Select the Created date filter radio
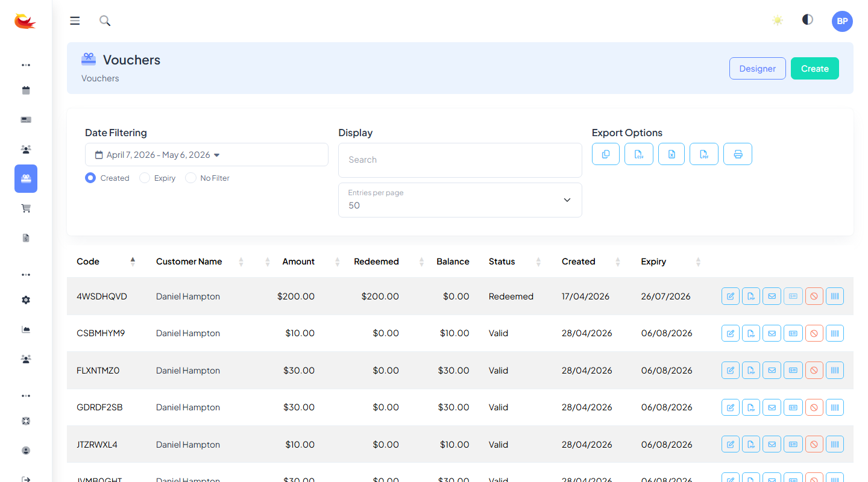Screen dimensions: 868x482 point(90,178)
